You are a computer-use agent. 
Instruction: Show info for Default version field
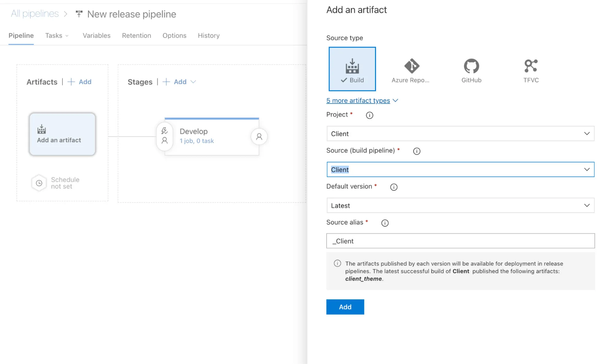(x=393, y=187)
